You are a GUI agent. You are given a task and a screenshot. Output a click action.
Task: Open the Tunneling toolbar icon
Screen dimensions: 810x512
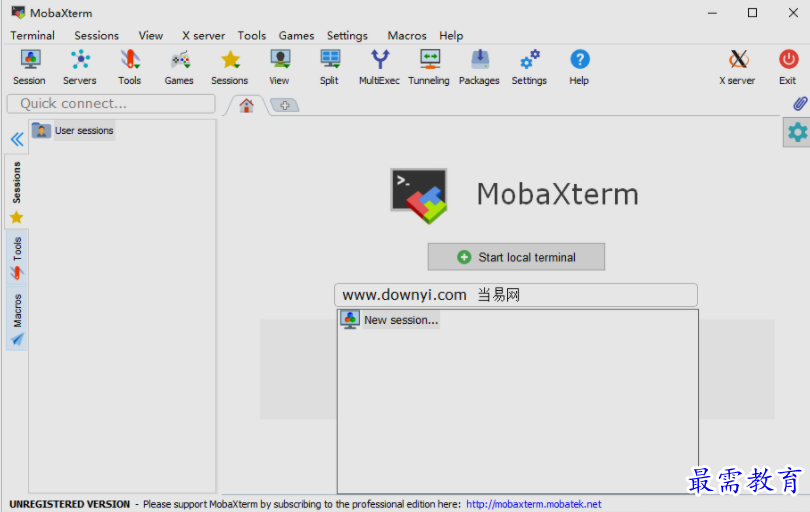429,67
